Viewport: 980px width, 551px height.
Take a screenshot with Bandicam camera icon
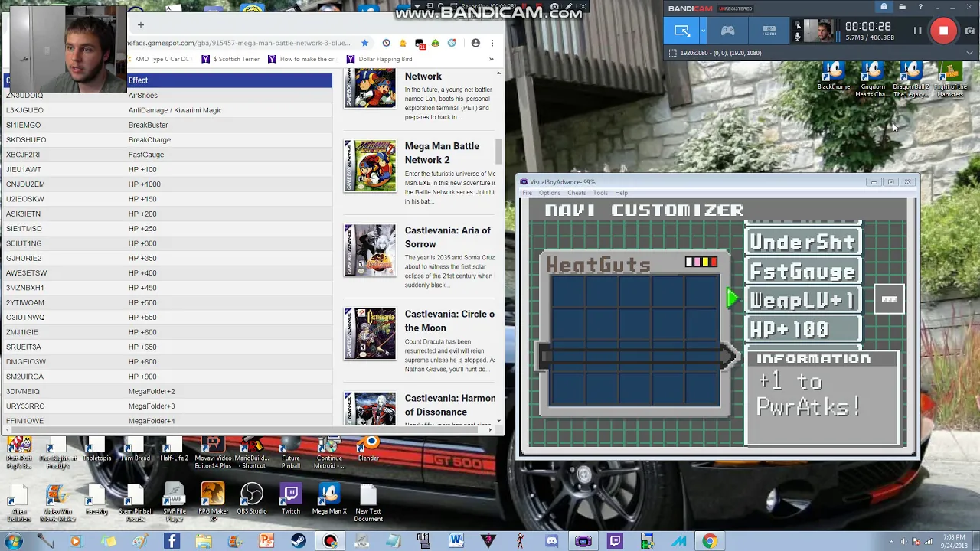coord(970,31)
